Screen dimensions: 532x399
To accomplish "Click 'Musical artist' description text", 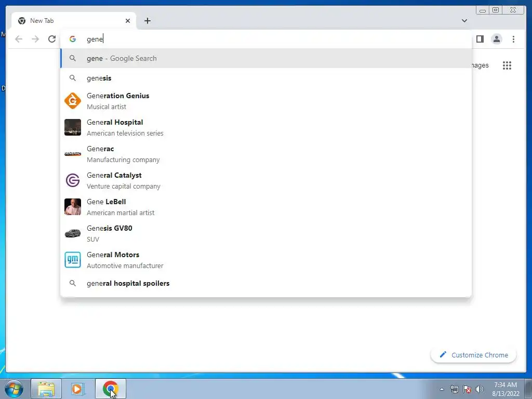I will point(107,107).
